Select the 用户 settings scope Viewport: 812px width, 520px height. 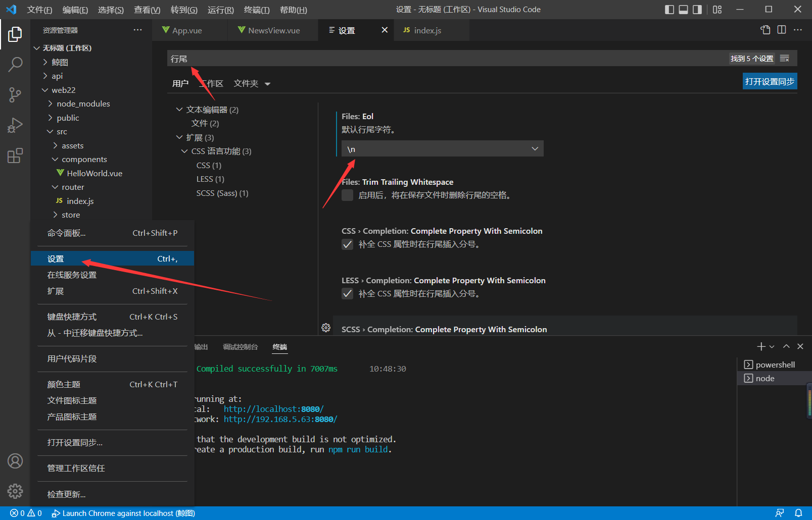pos(180,83)
